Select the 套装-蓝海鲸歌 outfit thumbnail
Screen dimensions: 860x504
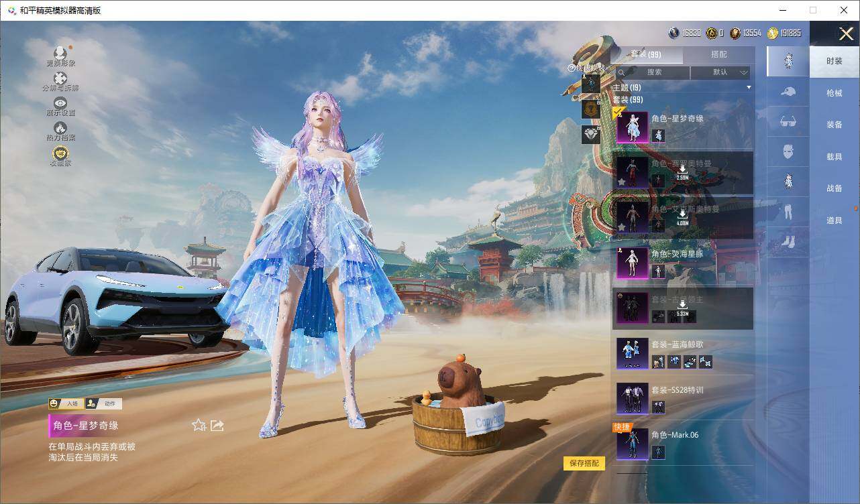coord(632,353)
